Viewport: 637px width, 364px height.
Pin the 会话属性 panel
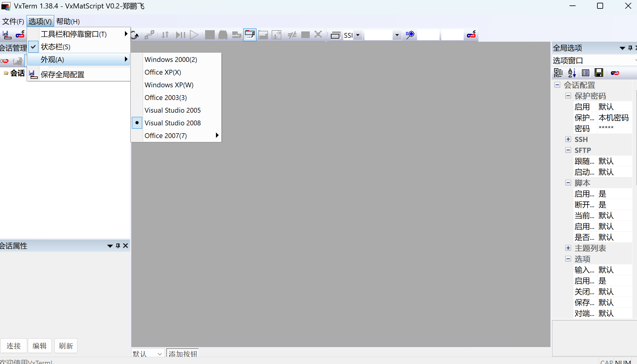point(118,246)
